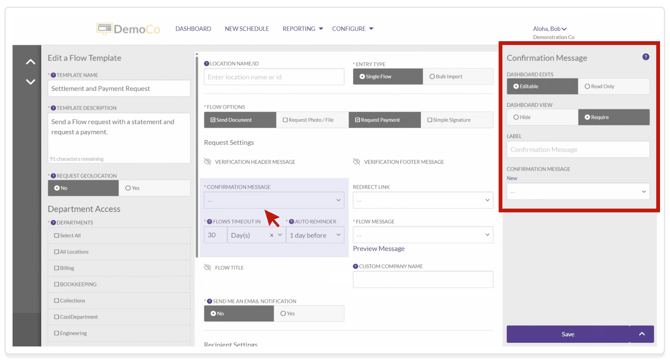This screenshot has height=364, width=670.
Task: Select Single Flow entry type
Action: click(x=388, y=76)
